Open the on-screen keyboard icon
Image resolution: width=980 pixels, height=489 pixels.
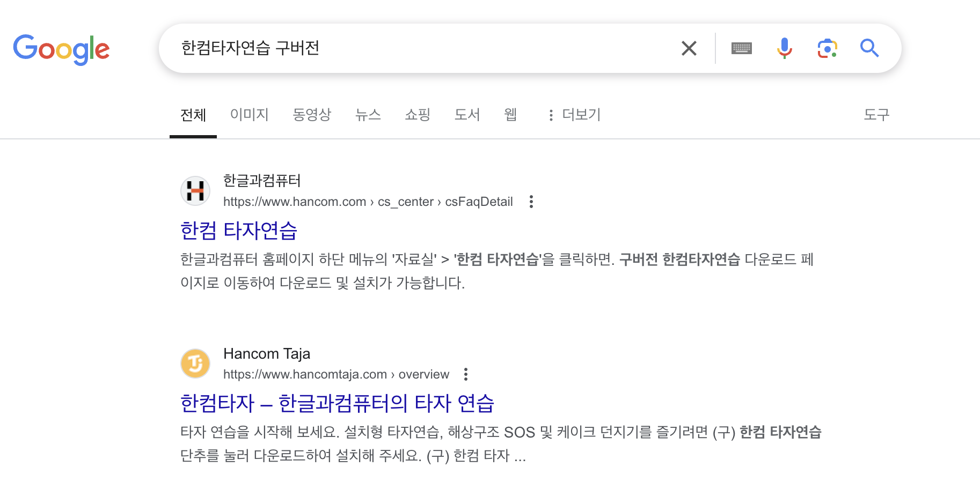pos(741,48)
